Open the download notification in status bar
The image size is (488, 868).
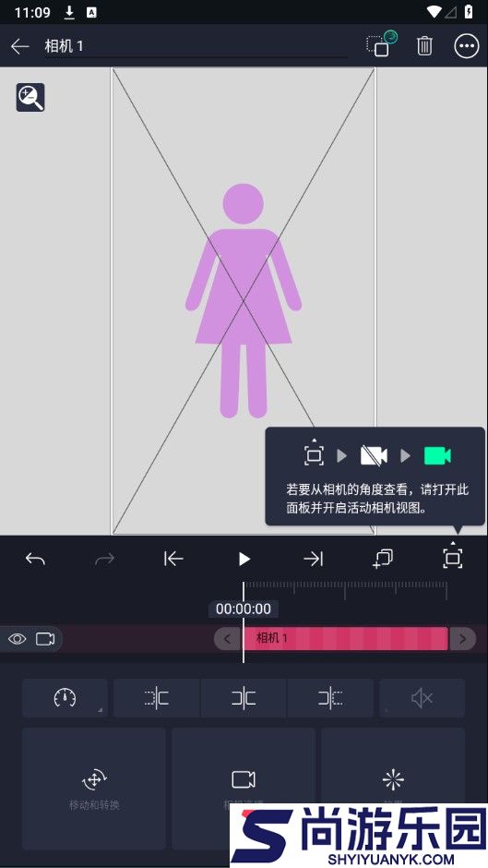(69, 12)
